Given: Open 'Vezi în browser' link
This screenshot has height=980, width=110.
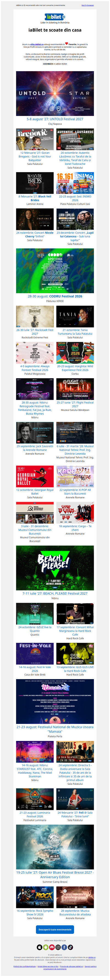Looking at the screenshot, I should [87, 5].
